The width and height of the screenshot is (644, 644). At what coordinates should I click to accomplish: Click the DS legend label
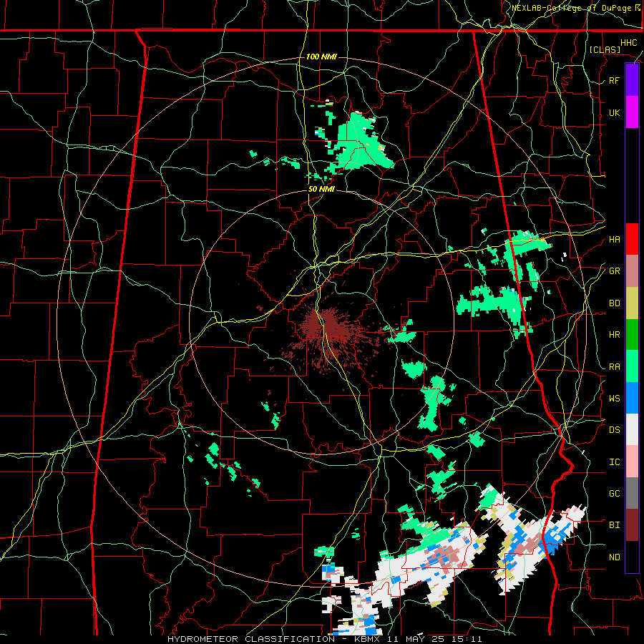(x=614, y=430)
